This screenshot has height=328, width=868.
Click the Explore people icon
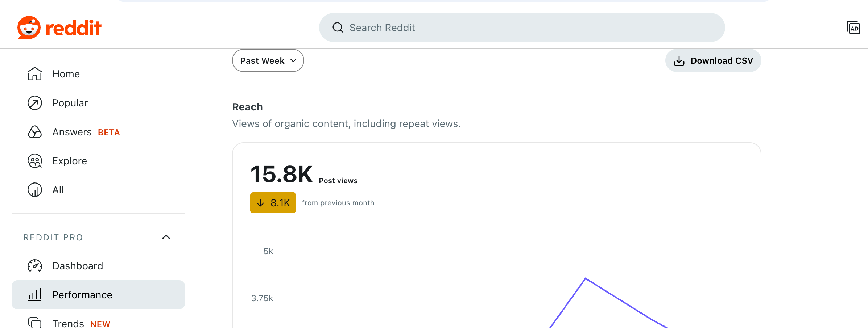[x=35, y=161]
